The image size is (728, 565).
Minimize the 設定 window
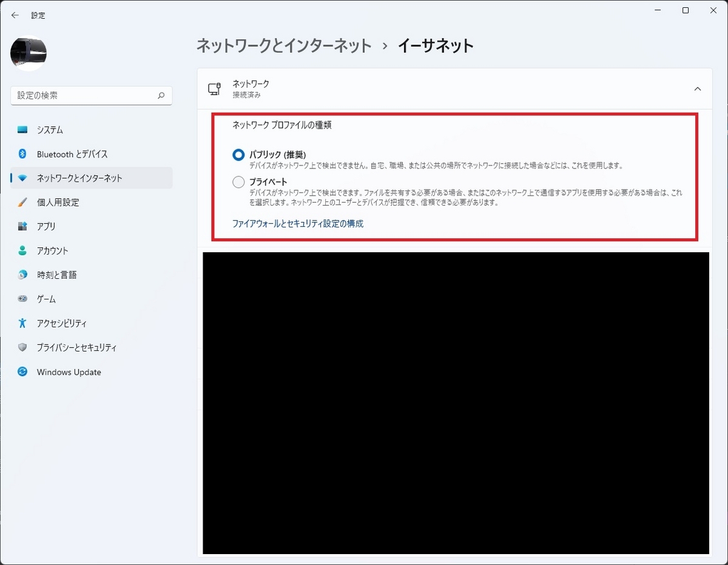657,10
